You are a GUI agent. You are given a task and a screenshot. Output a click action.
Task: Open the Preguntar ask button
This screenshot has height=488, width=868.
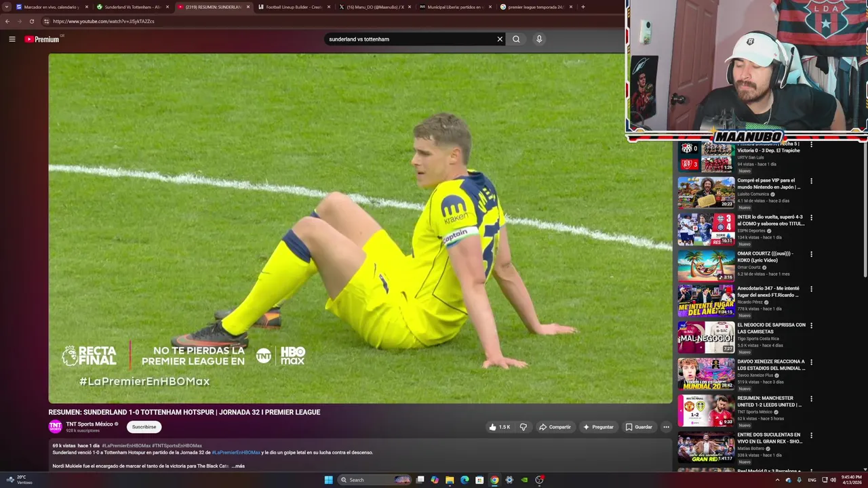click(x=598, y=427)
